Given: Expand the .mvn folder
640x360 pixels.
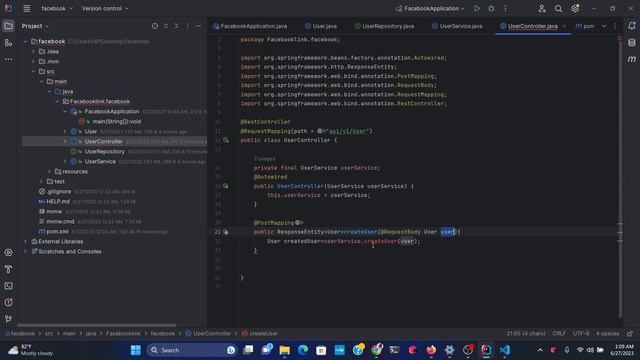Looking at the screenshot, I should 33,61.
